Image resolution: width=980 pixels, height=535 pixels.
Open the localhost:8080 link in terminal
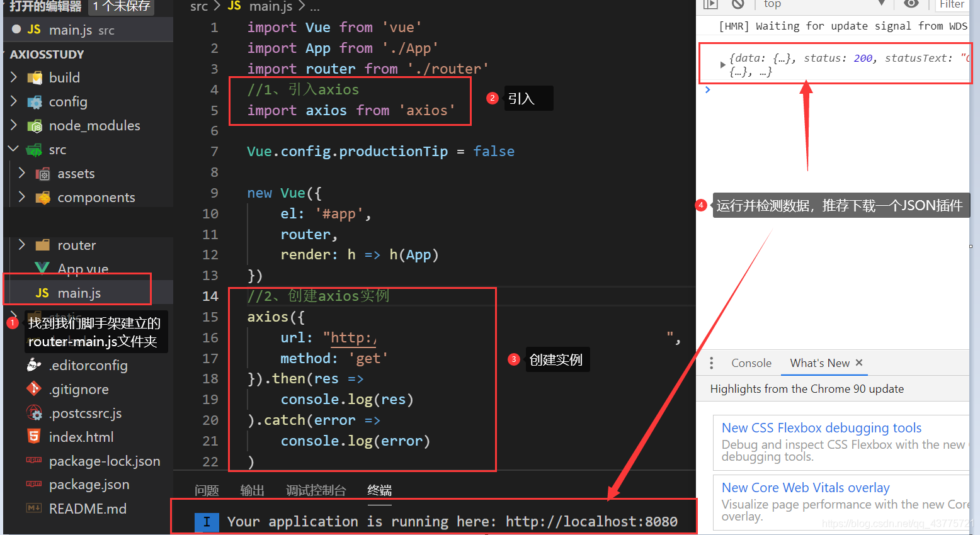pos(591,521)
